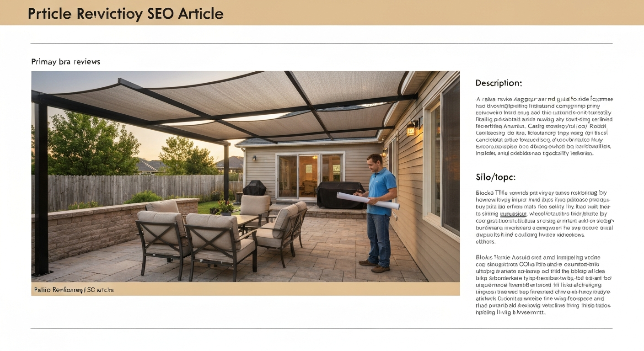The image size is (644, 351).
Task: Click the patio photo with shade canopy
Action: tap(245, 176)
